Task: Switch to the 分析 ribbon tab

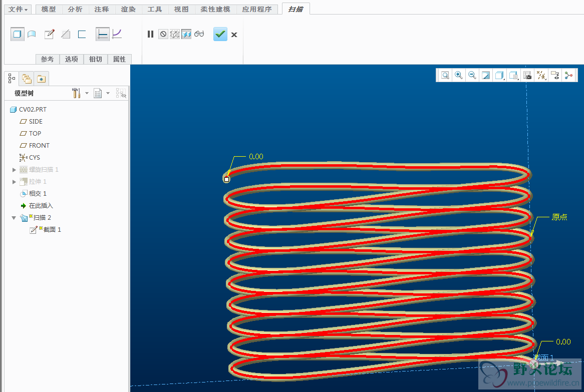Action: click(x=75, y=10)
